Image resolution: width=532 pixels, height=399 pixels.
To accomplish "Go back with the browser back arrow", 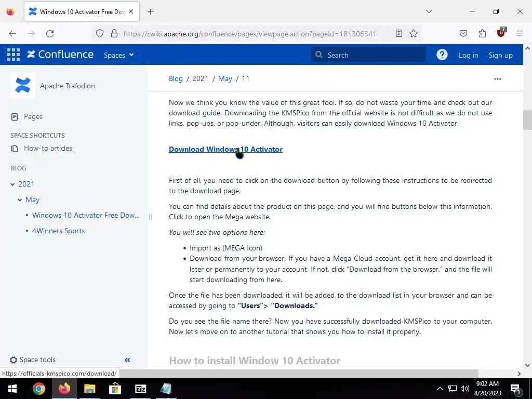I will coord(12,34).
